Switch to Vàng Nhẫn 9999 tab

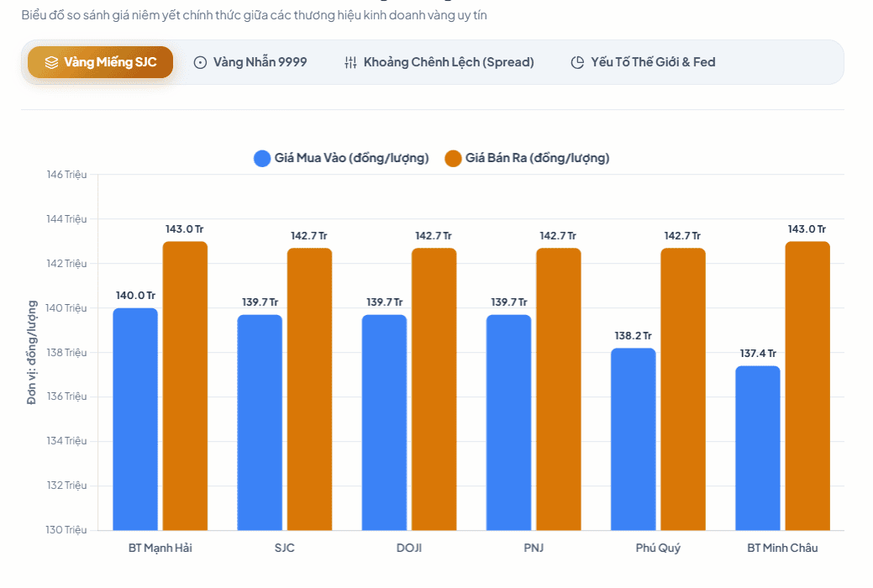coord(250,62)
